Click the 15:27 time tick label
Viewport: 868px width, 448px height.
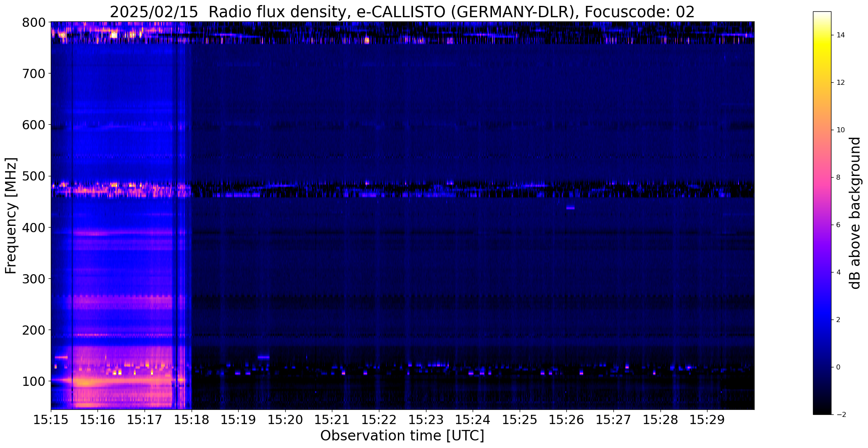(613, 420)
